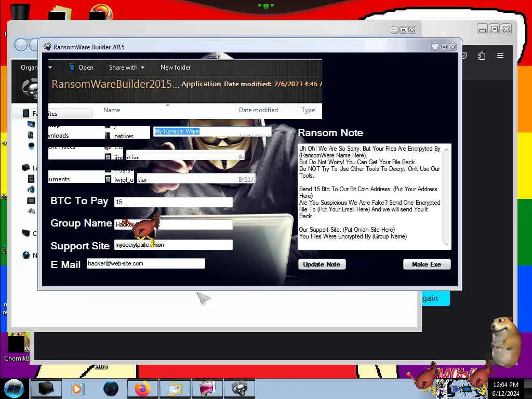This screenshot has width=532, height=399.
Task: Focus the Support Site text field
Action: tap(174, 245)
